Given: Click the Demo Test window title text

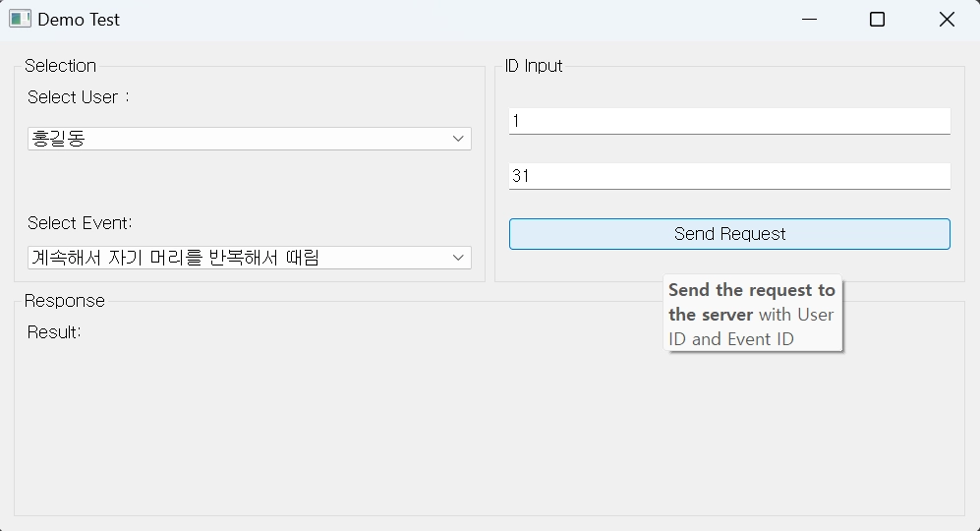Looking at the screenshot, I should tap(78, 20).
